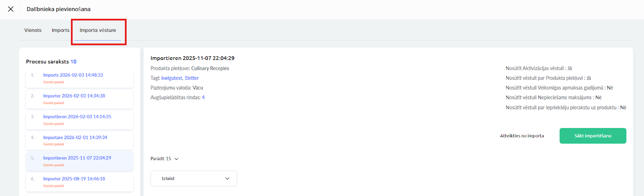
Task: Open process Imports 2026-02-03 14:48:33
Action: pyautogui.click(x=73, y=75)
